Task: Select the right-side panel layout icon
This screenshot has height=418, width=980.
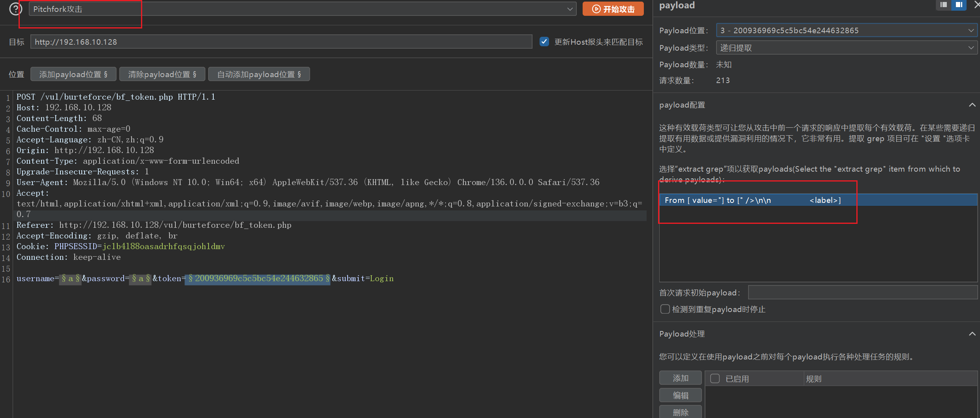Action: pyautogui.click(x=959, y=5)
